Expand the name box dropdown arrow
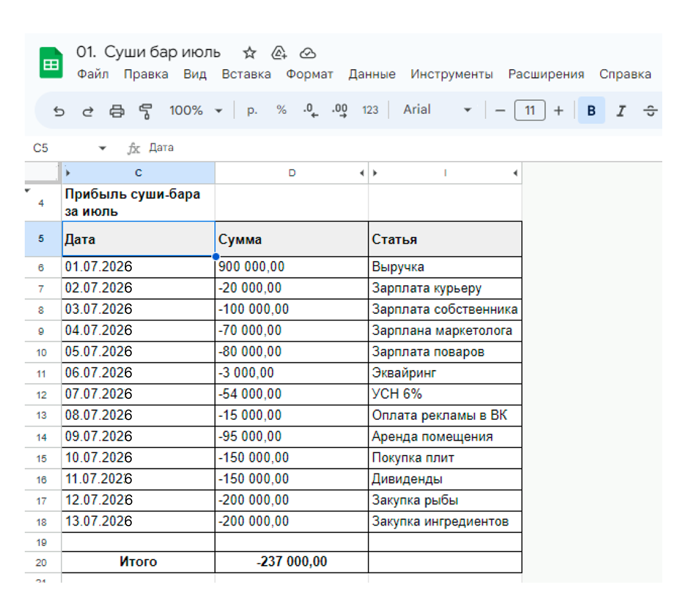Image resolution: width=687 pixels, height=616 pixels. point(103,148)
